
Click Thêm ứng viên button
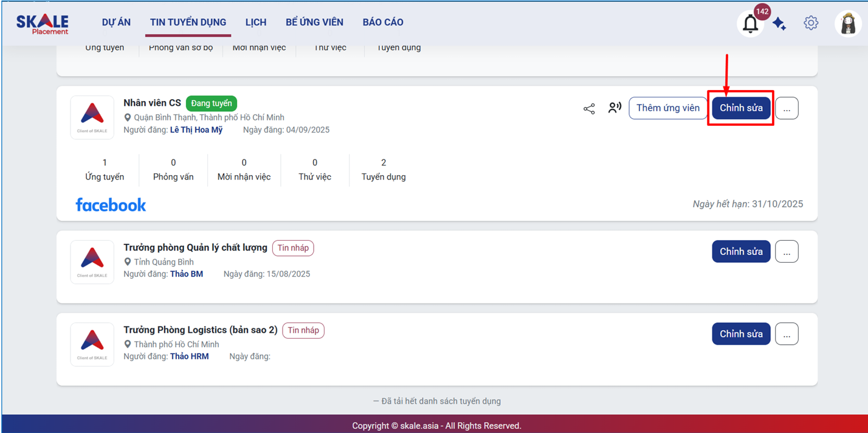click(x=667, y=108)
